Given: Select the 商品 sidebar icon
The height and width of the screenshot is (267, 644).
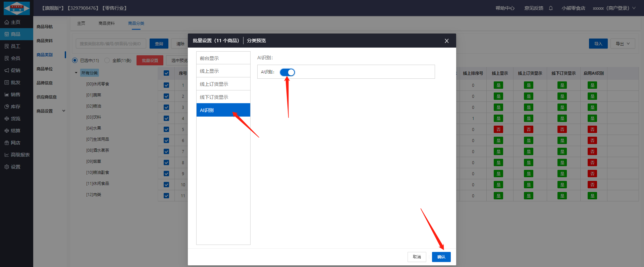Looking at the screenshot, I should [x=7, y=34].
